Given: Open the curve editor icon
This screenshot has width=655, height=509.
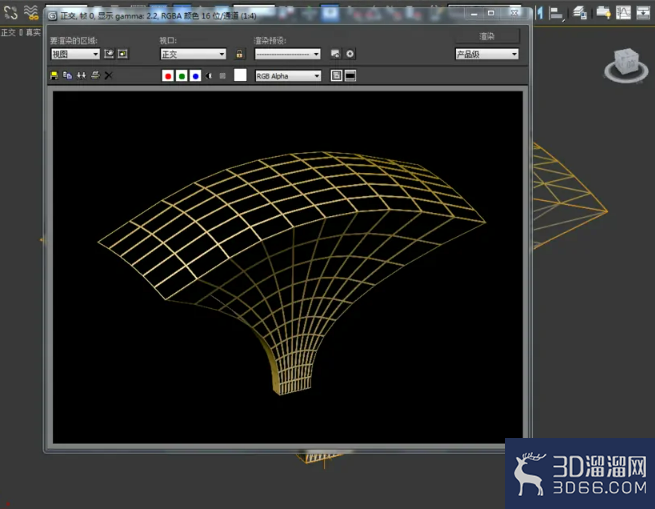Looking at the screenshot, I should click(623, 13).
